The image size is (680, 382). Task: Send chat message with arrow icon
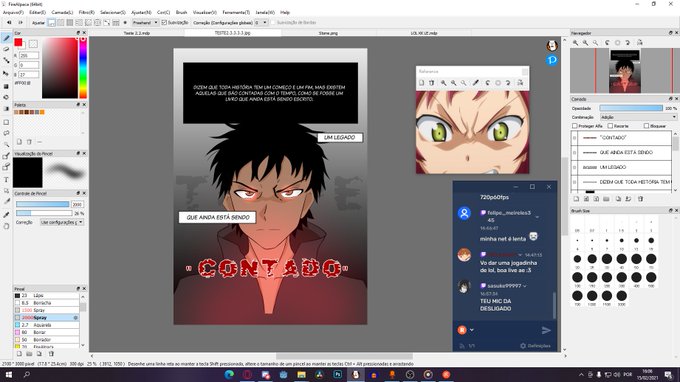pos(546,330)
